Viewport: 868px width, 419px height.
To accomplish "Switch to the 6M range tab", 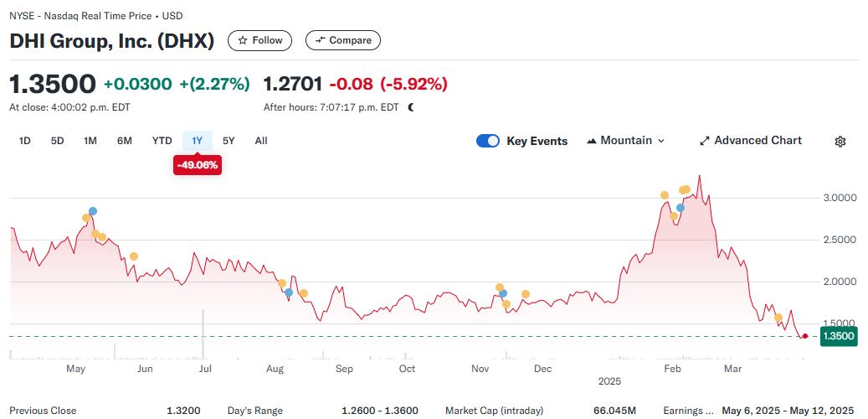I will coord(125,141).
